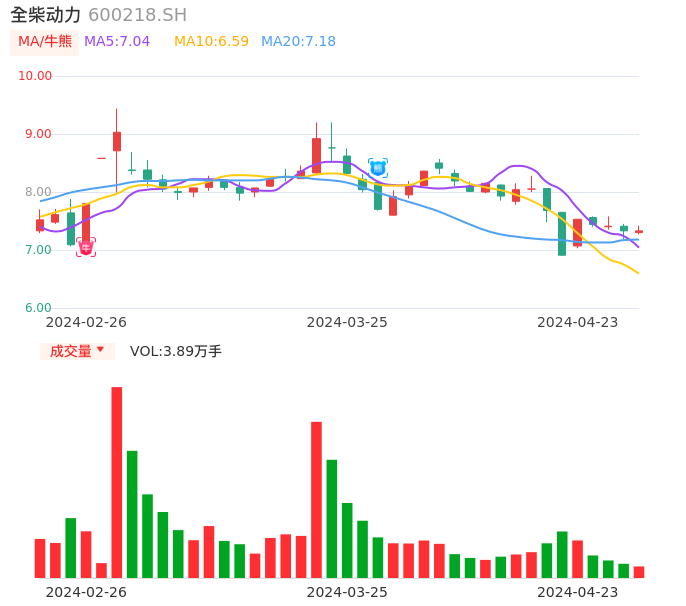Open the 成交量 indicator dropdown
This screenshot has height=606, width=686.
point(77,351)
